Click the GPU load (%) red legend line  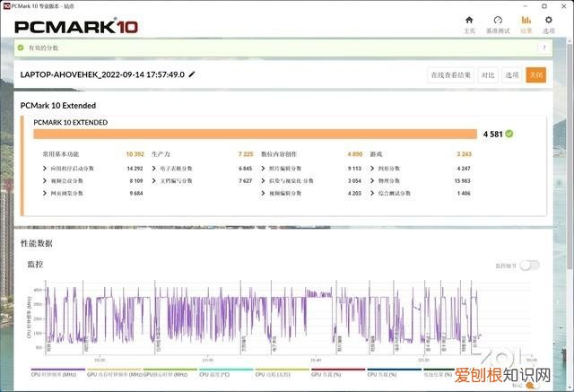point(338,370)
